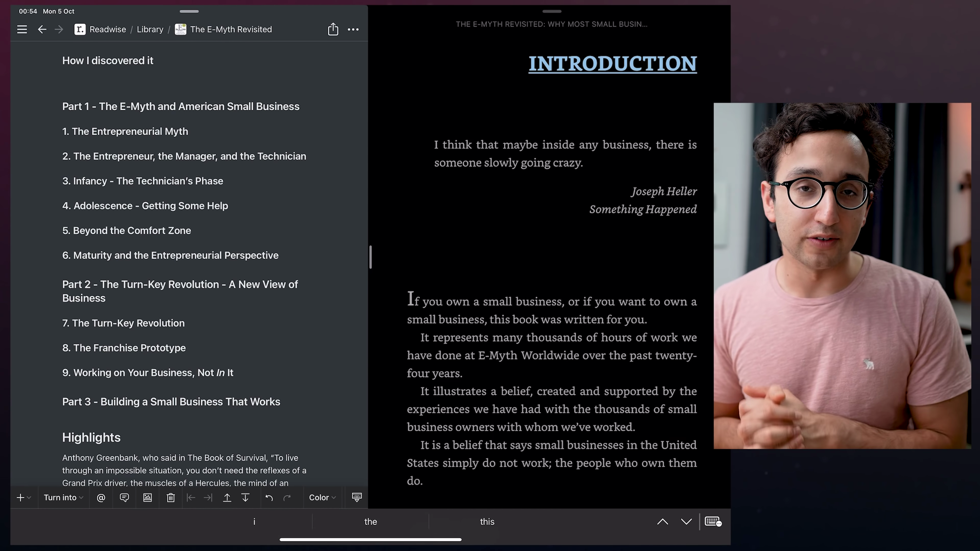
Task: Click "5. Beyond the Comfort Zone"
Action: point(127,230)
